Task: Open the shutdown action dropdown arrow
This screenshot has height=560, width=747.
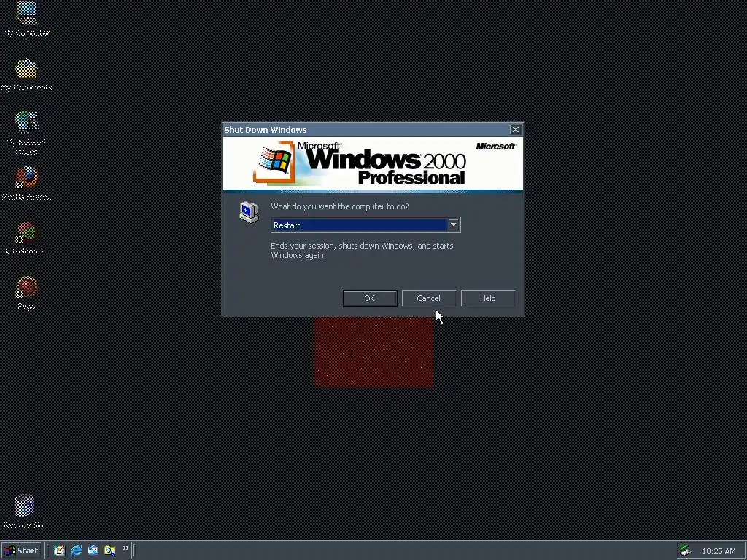Action: [453, 225]
